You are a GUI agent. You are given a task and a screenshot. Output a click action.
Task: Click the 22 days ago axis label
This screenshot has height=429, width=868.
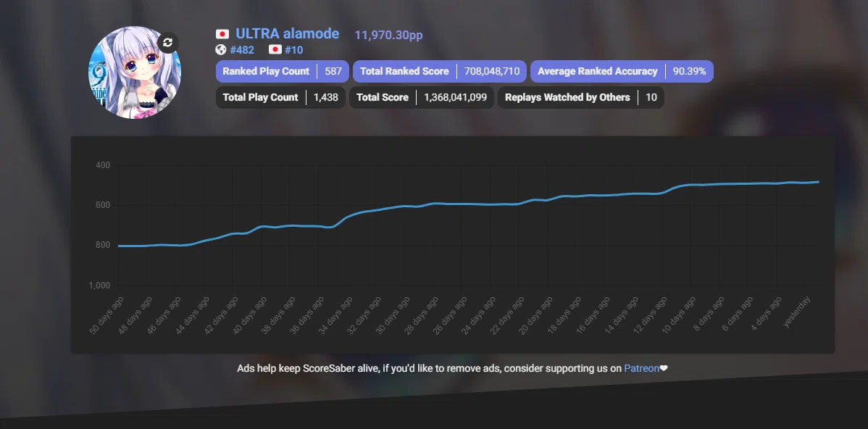coord(507,315)
